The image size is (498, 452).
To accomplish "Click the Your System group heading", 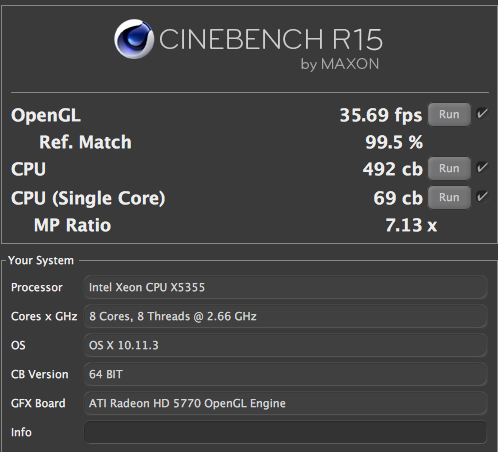I will coord(41,260).
